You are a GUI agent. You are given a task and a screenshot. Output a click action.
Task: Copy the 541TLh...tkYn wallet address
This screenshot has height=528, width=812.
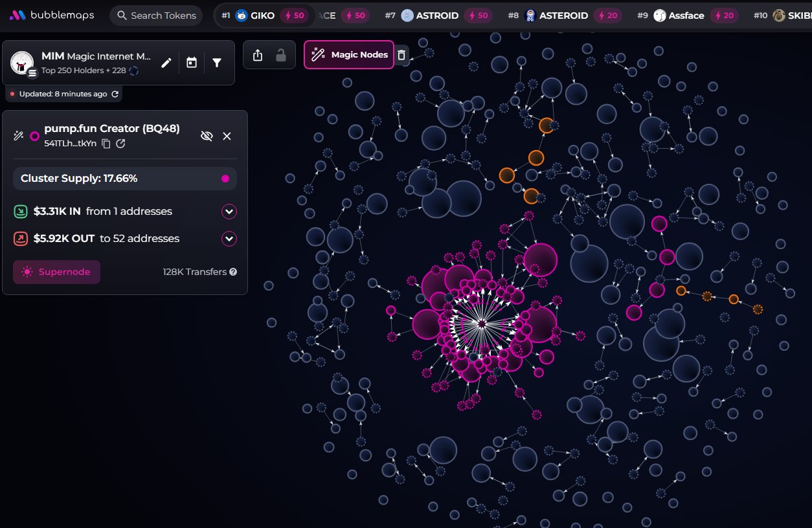106,144
